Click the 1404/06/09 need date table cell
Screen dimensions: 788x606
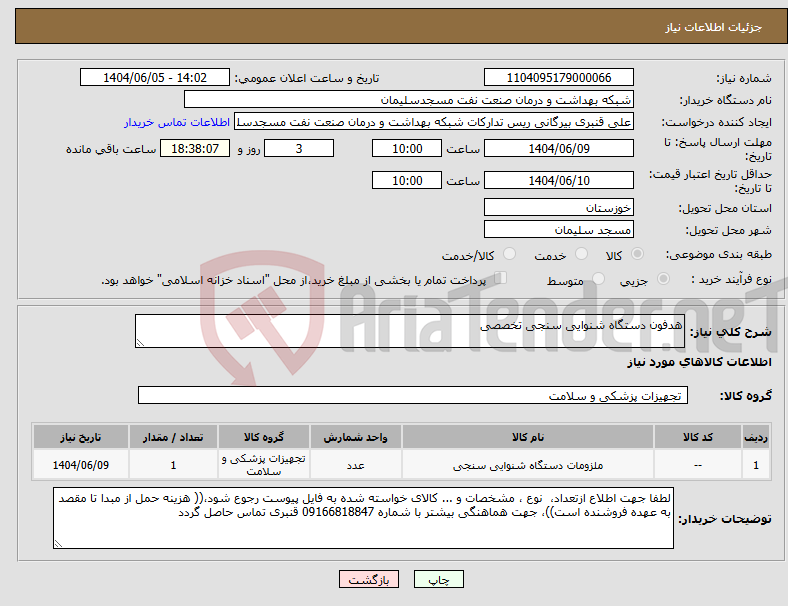(80, 465)
